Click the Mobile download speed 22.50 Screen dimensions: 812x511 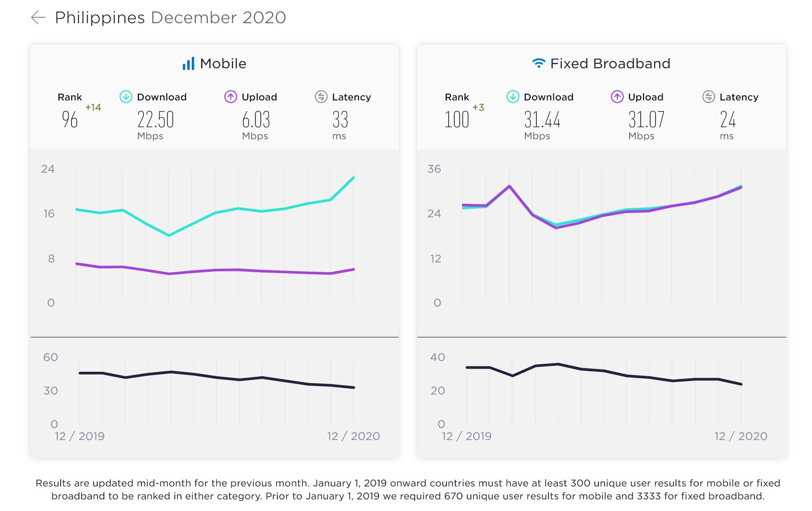tap(155, 120)
